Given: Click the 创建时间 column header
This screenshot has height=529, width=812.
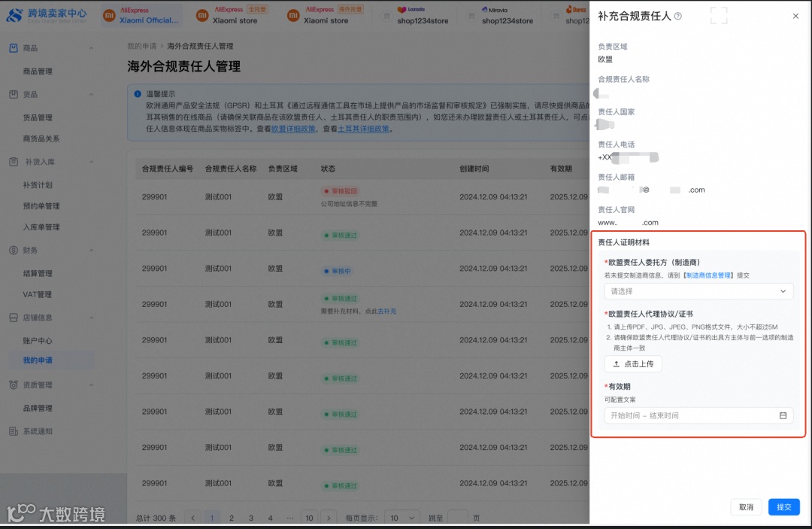Looking at the screenshot, I should (x=474, y=169).
